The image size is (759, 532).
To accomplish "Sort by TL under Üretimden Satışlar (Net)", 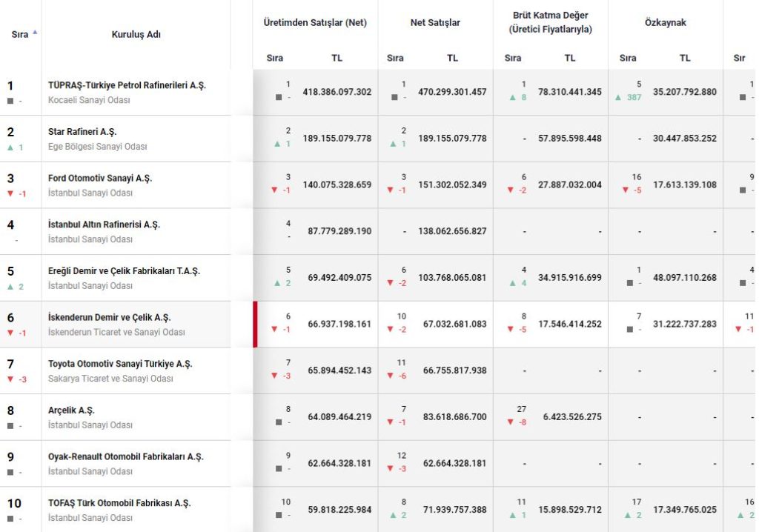I will click(x=337, y=58).
